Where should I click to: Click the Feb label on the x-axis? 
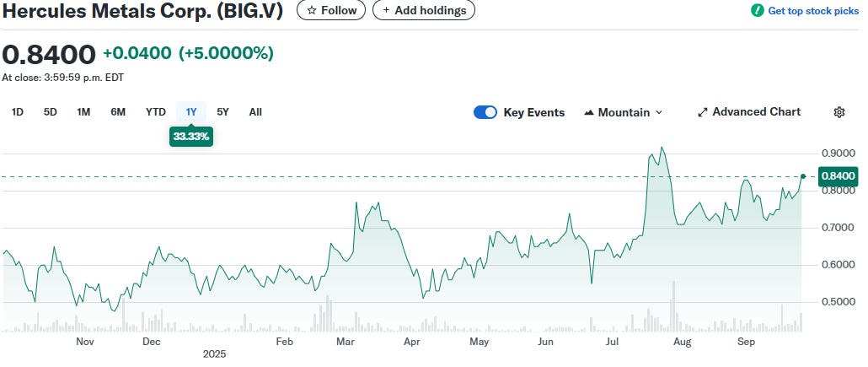point(284,342)
